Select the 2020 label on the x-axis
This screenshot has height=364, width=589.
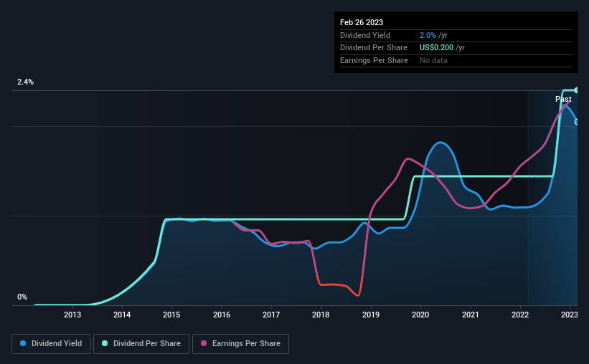(420, 315)
